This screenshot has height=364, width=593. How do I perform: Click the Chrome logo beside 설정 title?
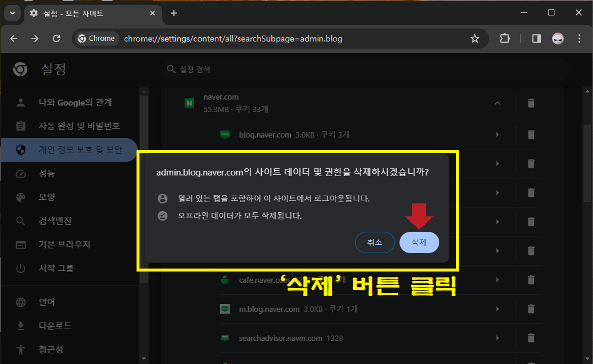coord(20,69)
